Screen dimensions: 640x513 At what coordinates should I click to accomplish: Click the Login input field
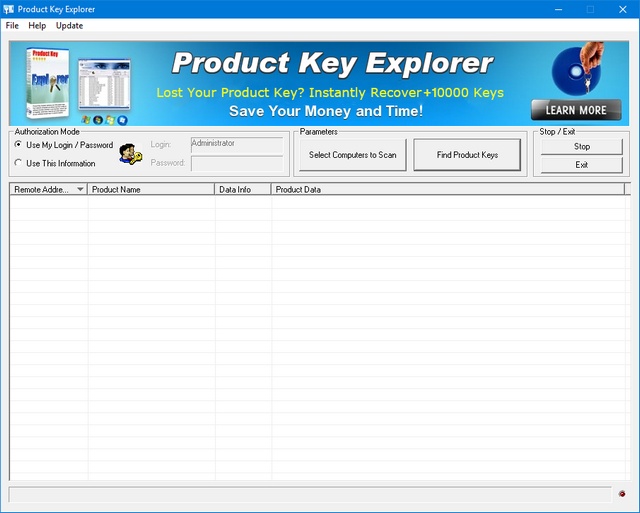coord(237,144)
